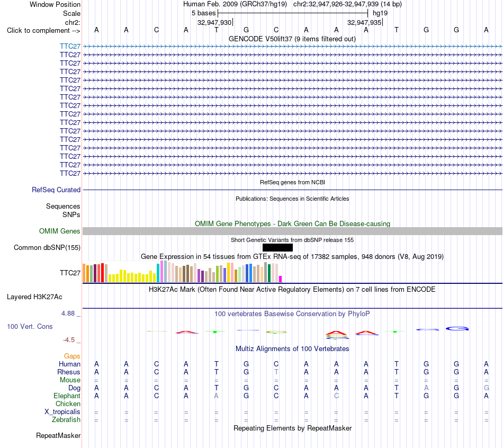Image resolution: width=503 pixels, height=448 pixels.
Task: Click the GTEx expression bar chart
Action: [x=182, y=272]
